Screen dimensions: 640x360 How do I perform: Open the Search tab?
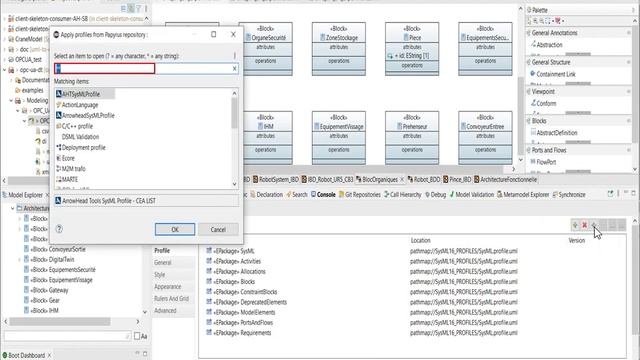(297, 195)
